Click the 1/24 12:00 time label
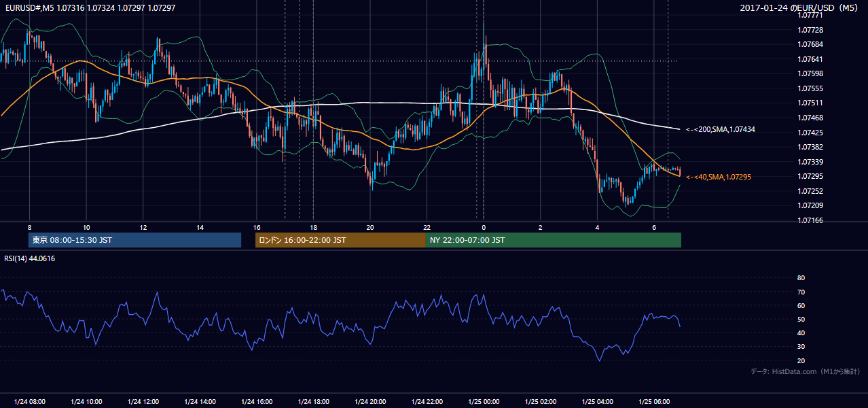The height and width of the screenshot is (408, 868). click(x=143, y=401)
